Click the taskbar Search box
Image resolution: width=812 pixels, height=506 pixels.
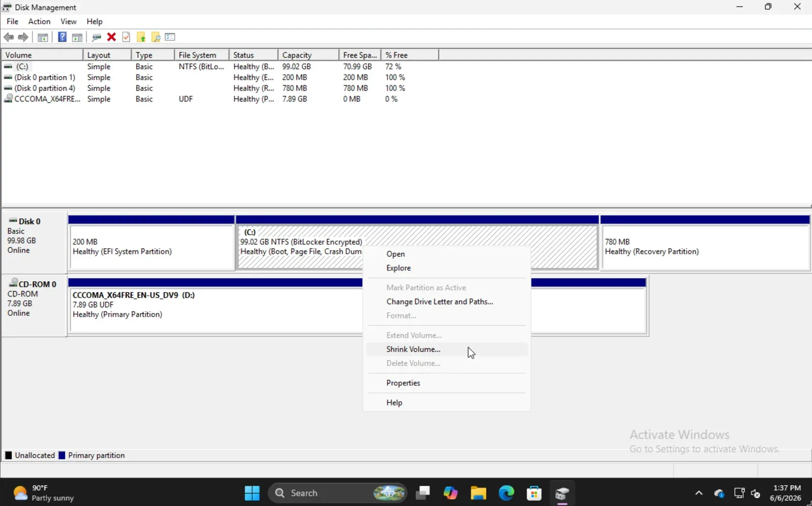(x=337, y=493)
